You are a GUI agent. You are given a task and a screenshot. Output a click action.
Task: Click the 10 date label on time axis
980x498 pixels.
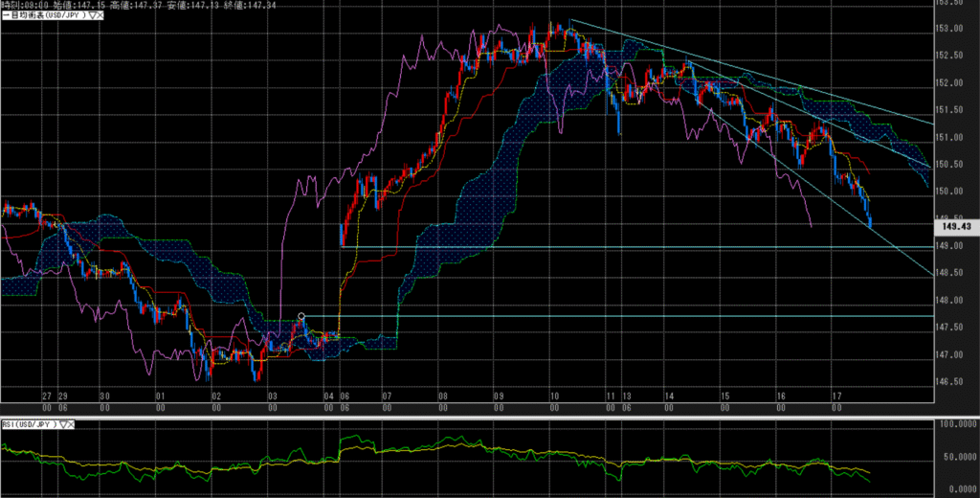[554, 395]
